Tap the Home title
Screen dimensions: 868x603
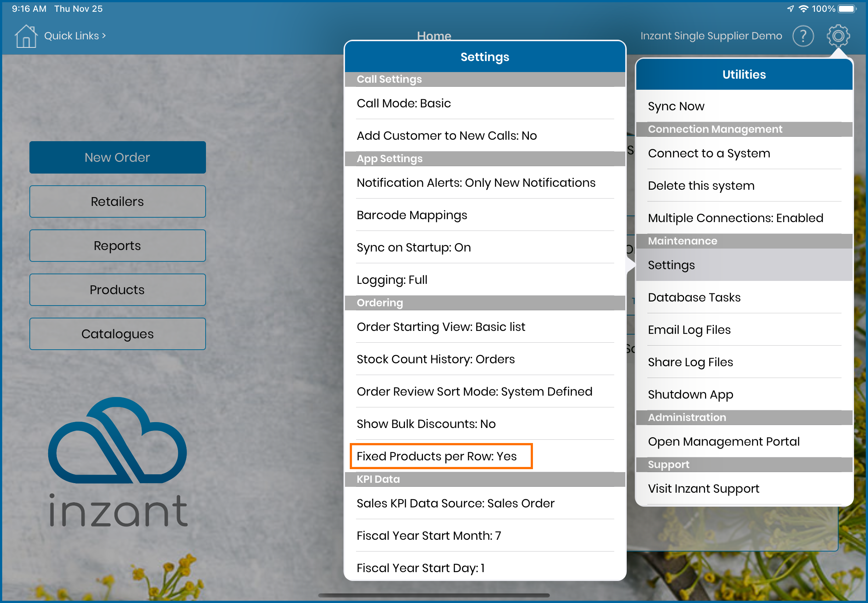pos(434,36)
